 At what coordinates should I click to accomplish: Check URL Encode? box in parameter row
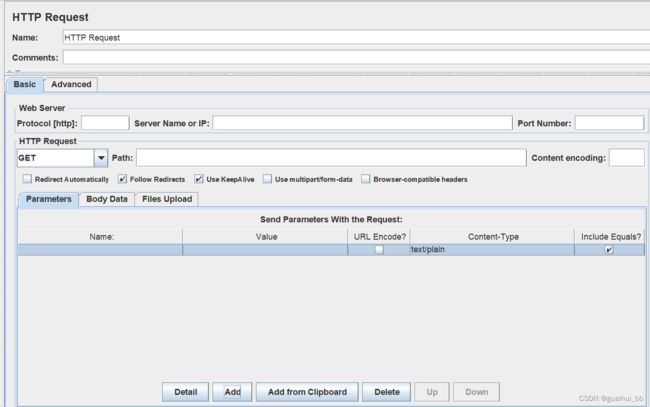(x=379, y=250)
